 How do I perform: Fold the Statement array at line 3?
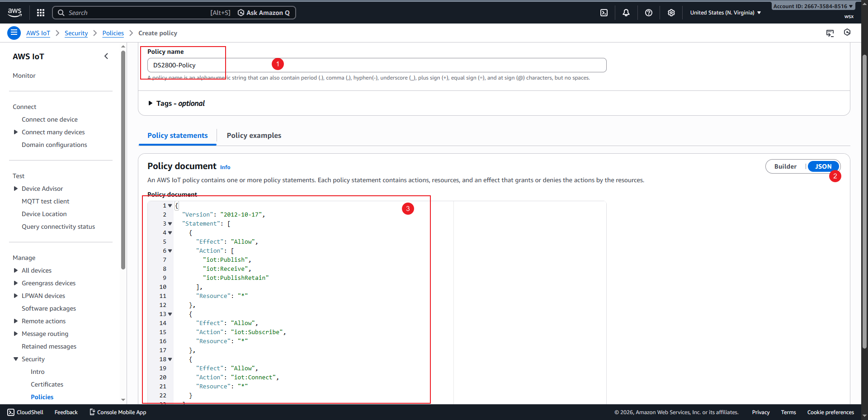[x=170, y=224]
